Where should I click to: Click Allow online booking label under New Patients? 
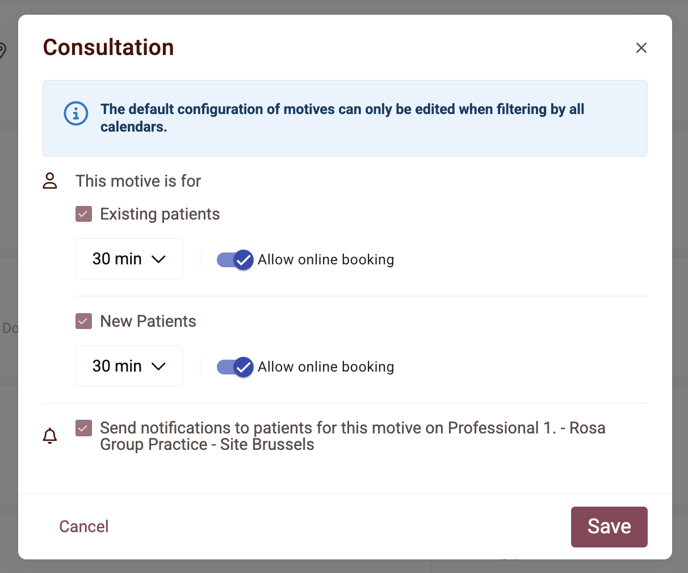(x=326, y=367)
